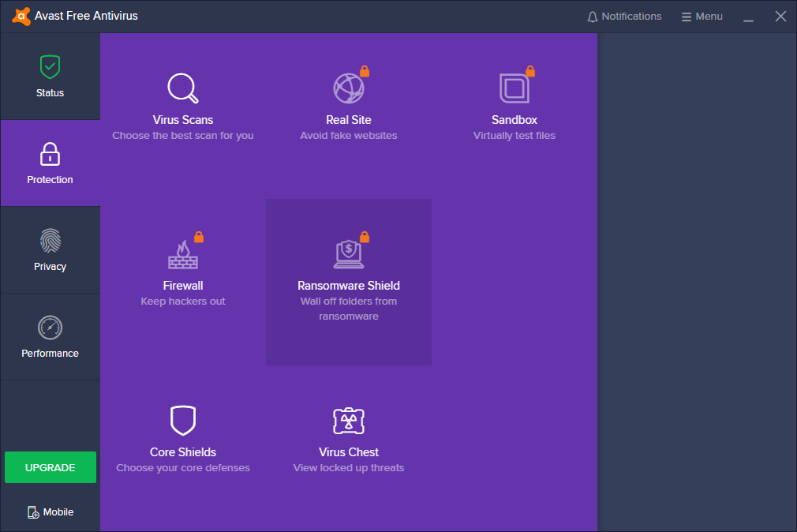
Task: Click the hamburger Menu icon
Action: (687, 17)
